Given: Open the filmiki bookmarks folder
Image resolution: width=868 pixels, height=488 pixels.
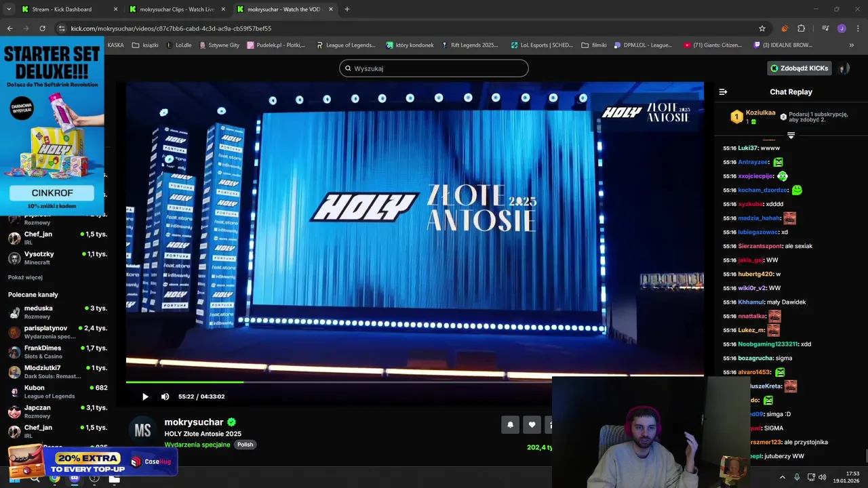Looking at the screenshot, I should 594,45.
